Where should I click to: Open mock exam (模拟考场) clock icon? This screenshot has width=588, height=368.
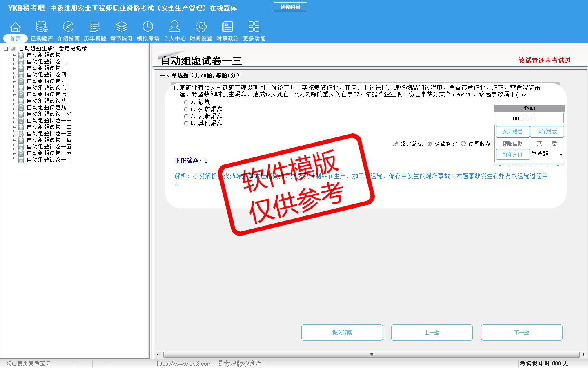pyautogui.click(x=148, y=27)
